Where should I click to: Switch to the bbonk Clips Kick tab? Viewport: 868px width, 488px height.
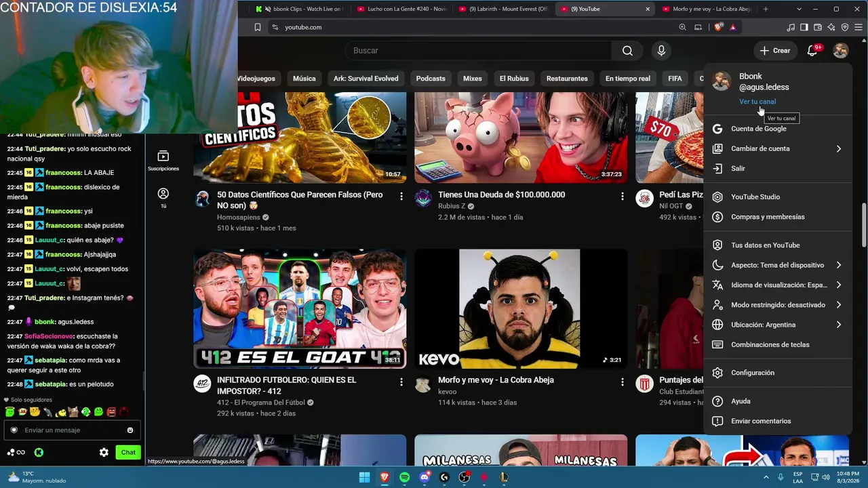[298, 9]
